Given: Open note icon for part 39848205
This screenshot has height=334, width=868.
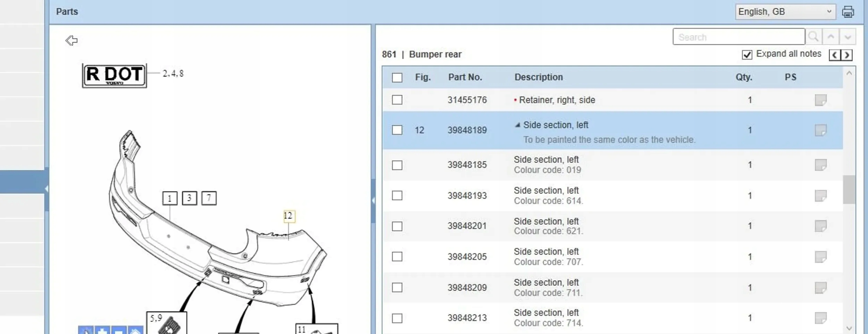Looking at the screenshot, I should tap(821, 257).
